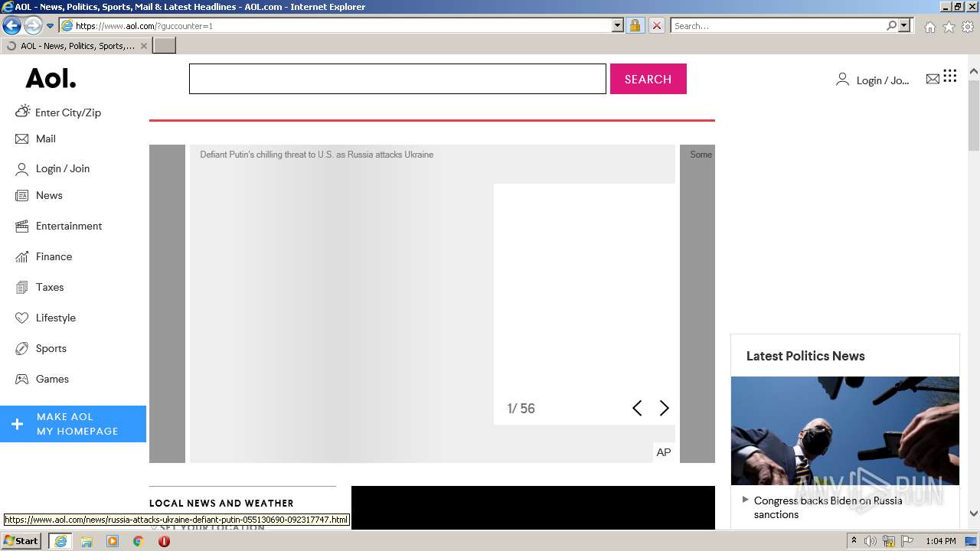980x551 pixels.
Task: Click the page vertical scrollbar thumb
Action: [974, 115]
